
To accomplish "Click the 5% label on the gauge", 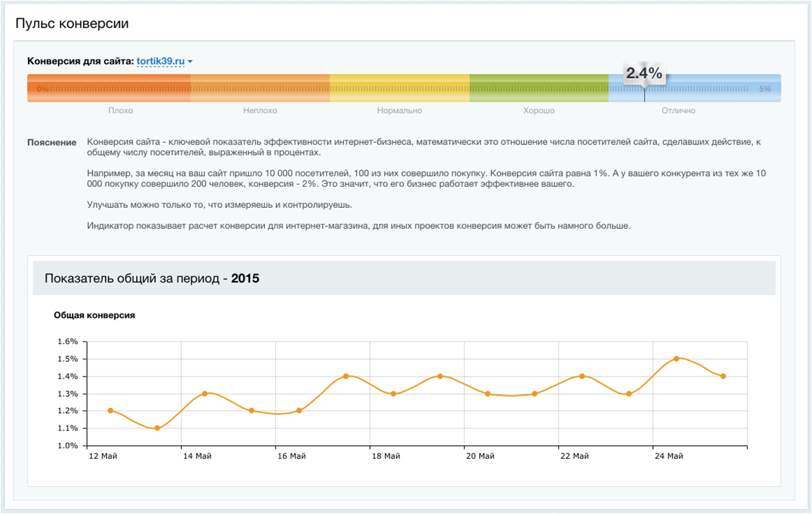I will point(765,89).
